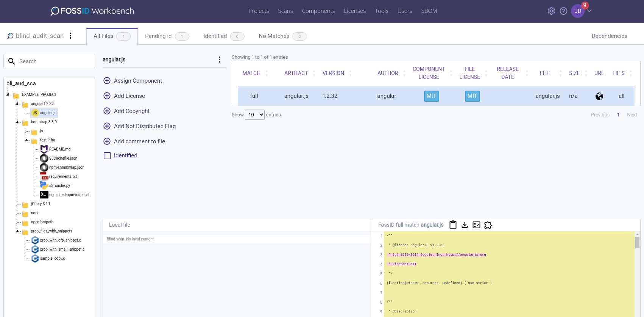Select requirements.txt in the tree

point(63,176)
